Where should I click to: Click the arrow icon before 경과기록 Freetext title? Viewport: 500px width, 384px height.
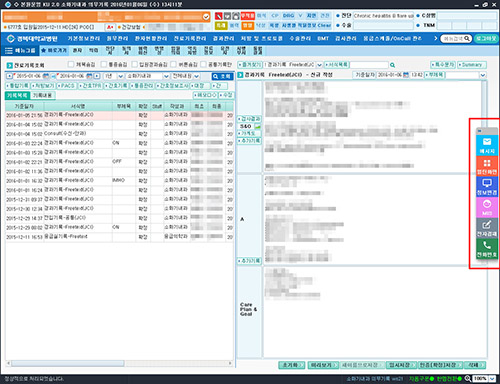[240, 75]
